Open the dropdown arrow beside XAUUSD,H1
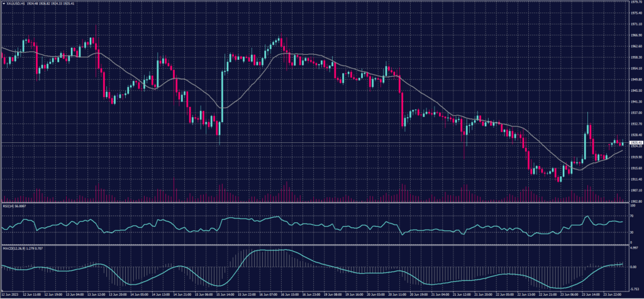The width and height of the screenshot is (644, 299). 3,4
